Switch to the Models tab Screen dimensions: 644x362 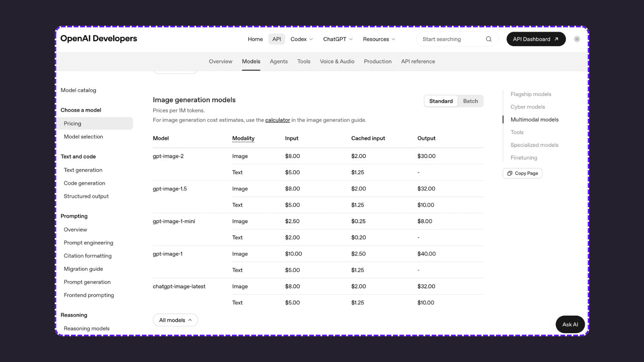[251, 62]
